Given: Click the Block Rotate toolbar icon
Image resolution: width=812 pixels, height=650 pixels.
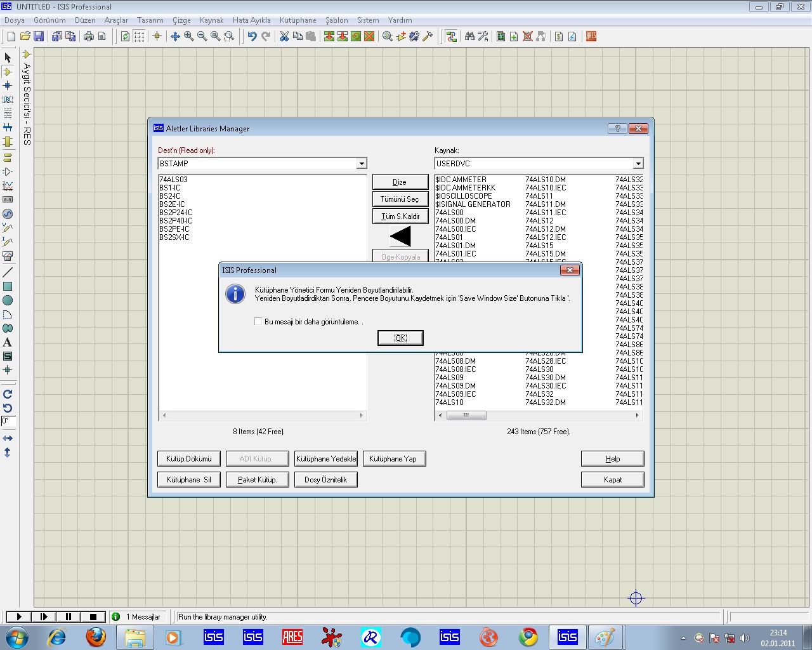Looking at the screenshot, I should pos(356,36).
